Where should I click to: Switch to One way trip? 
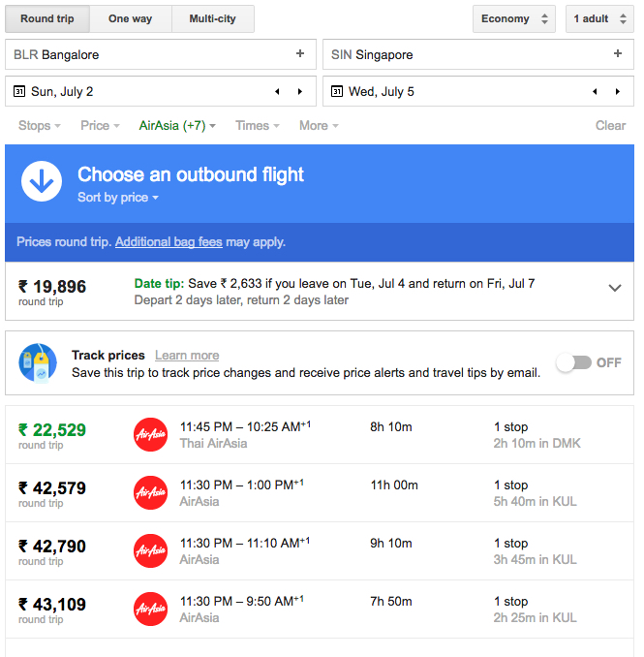pos(130,18)
